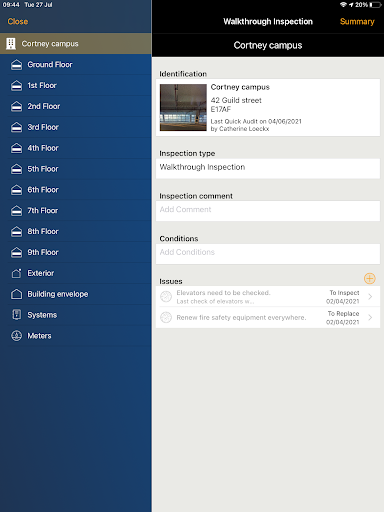Navigate to 8th Floor label
Screen dimensions: 384x512
pyautogui.click(x=43, y=231)
